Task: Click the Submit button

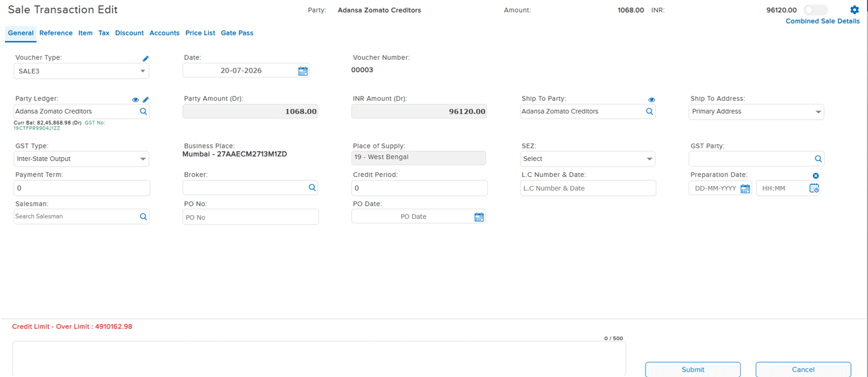Action: point(693,370)
